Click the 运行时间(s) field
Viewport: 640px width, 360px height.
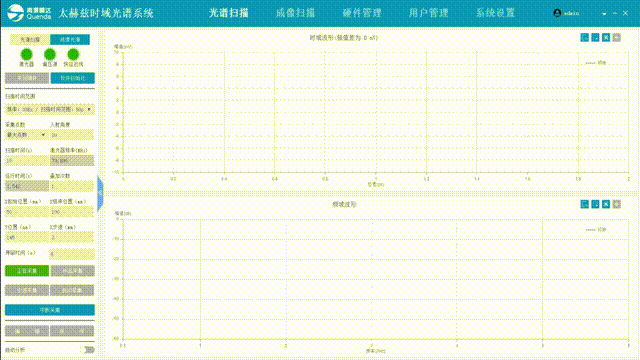[27, 186]
